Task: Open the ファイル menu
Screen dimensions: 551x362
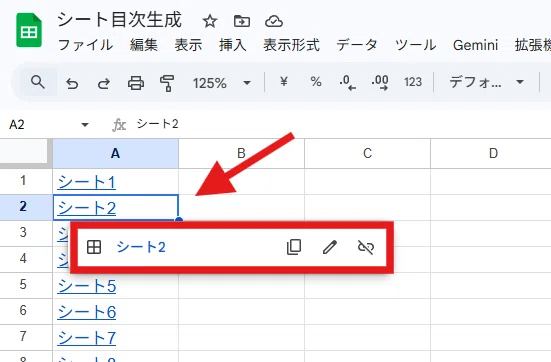Action: click(85, 45)
